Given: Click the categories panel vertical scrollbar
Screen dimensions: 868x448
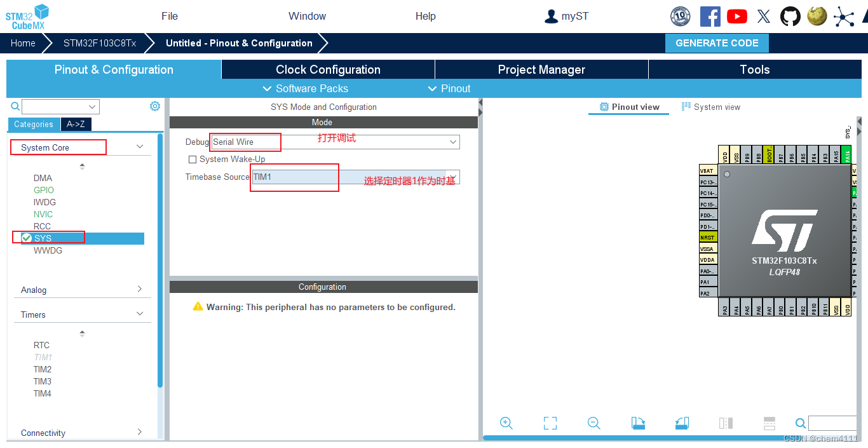Looking at the screenshot, I should tap(160, 261).
